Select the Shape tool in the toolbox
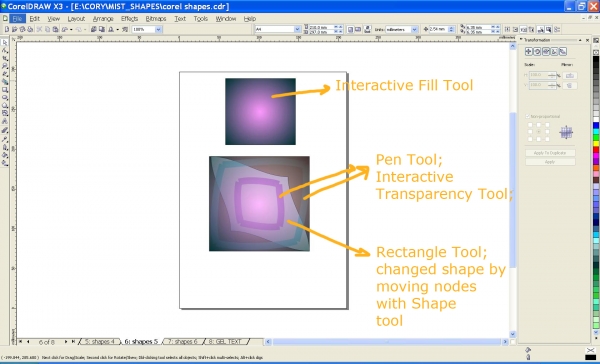This screenshot has height=364, width=600. tap(5, 50)
